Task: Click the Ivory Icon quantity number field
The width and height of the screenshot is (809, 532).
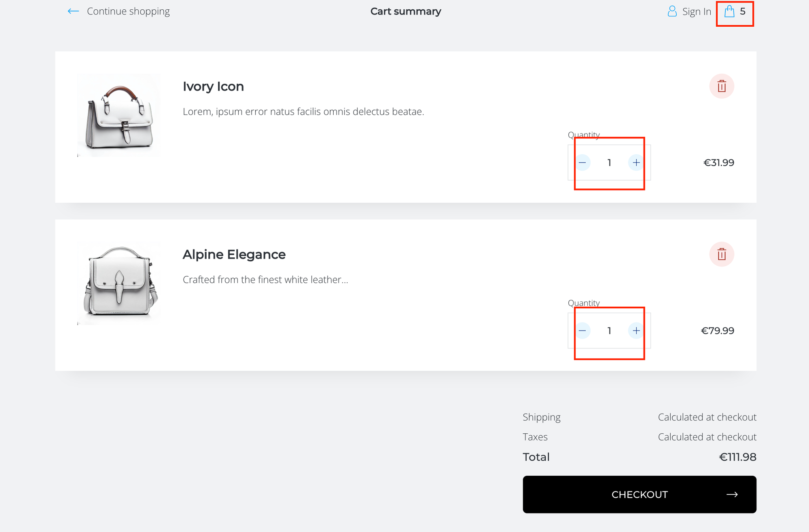Action: point(609,163)
